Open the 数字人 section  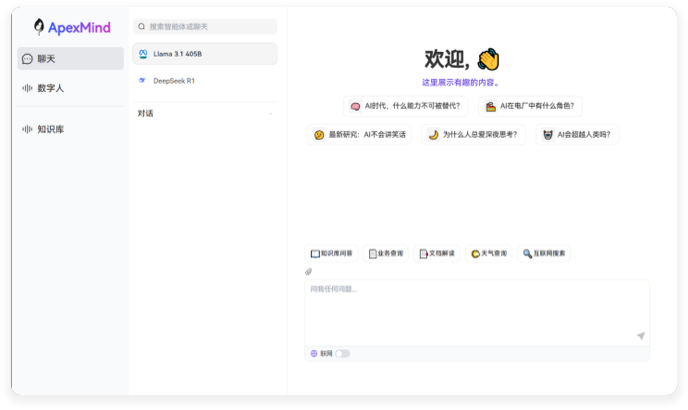coord(71,88)
